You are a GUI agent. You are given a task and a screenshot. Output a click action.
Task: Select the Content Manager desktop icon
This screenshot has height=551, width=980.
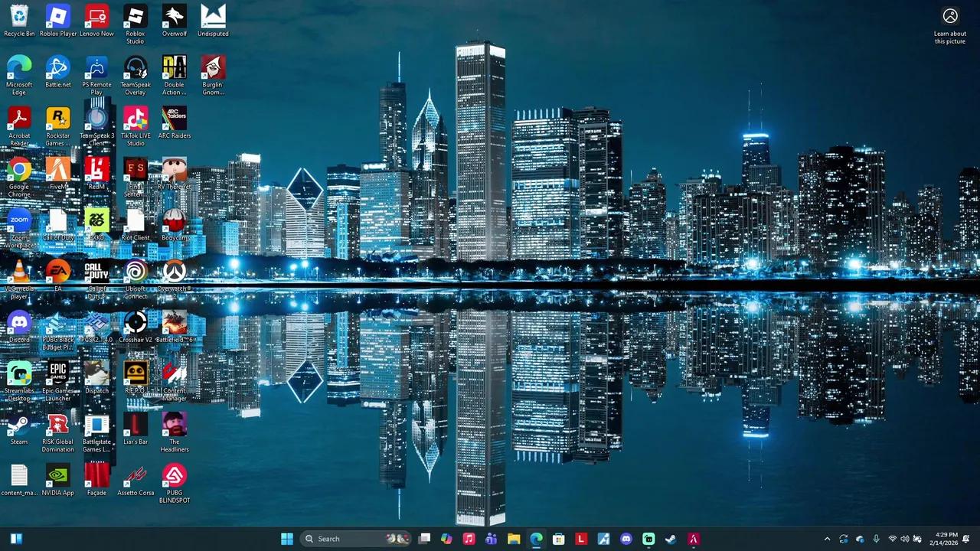pyautogui.click(x=174, y=383)
